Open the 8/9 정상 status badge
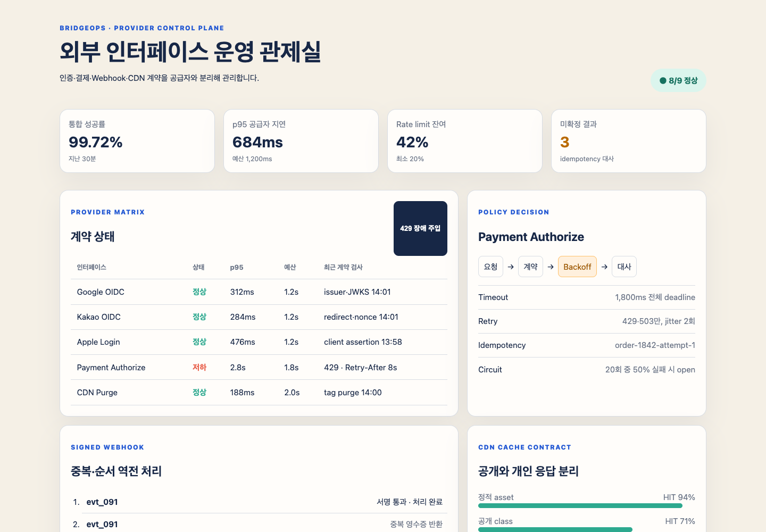The image size is (766, 532). pos(678,80)
